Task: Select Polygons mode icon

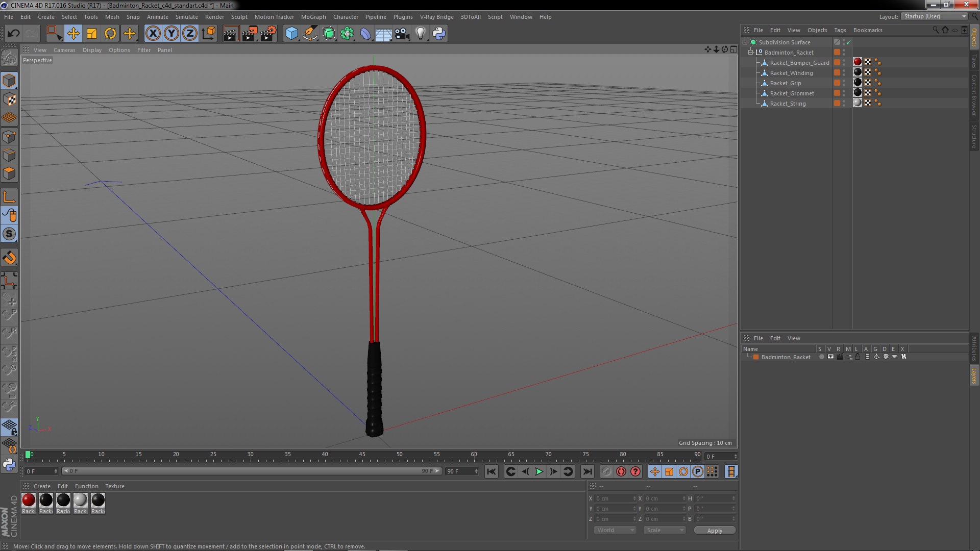Action: [9, 173]
